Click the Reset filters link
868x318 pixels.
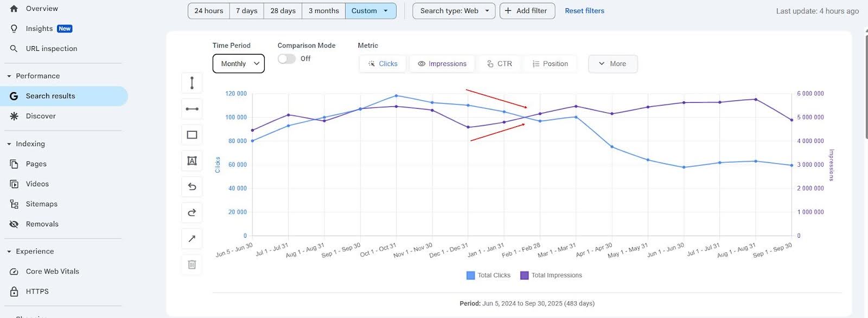pyautogui.click(x=584, y=11)
